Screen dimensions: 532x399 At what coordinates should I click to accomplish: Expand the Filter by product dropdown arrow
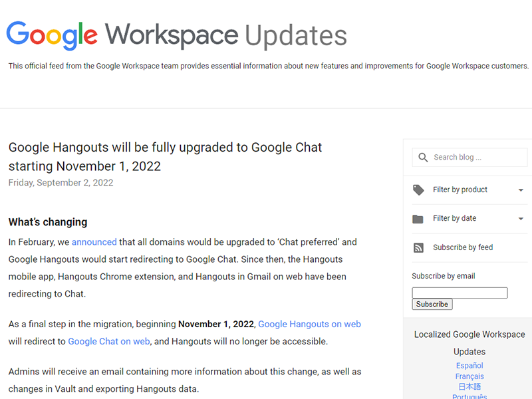[521, 190]
